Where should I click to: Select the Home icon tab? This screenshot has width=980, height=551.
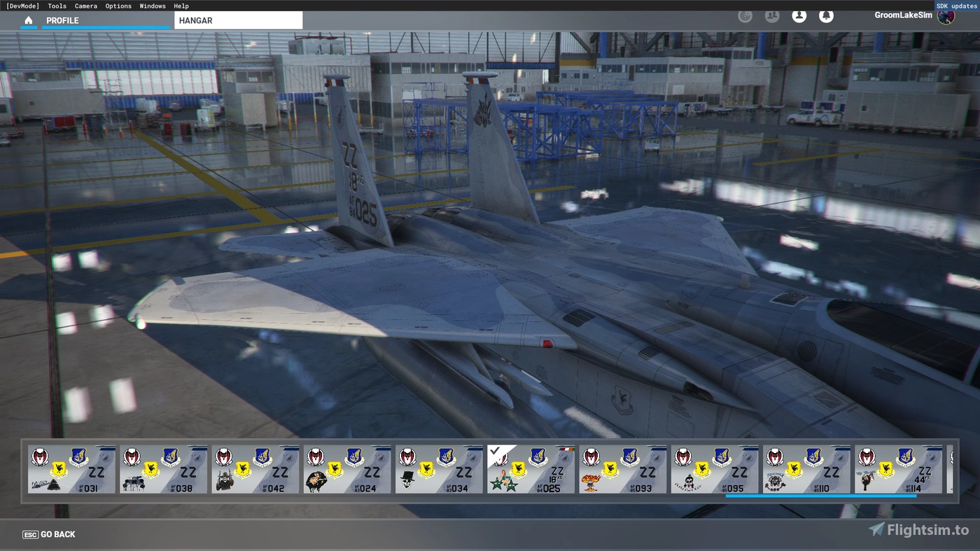pyautogui.click(x=28, y=20)
